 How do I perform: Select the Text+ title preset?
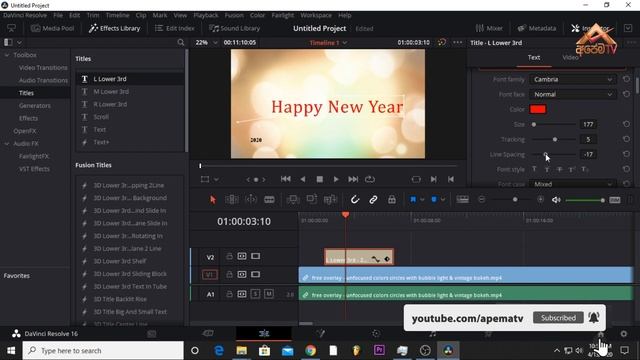(x=101, y=142)
